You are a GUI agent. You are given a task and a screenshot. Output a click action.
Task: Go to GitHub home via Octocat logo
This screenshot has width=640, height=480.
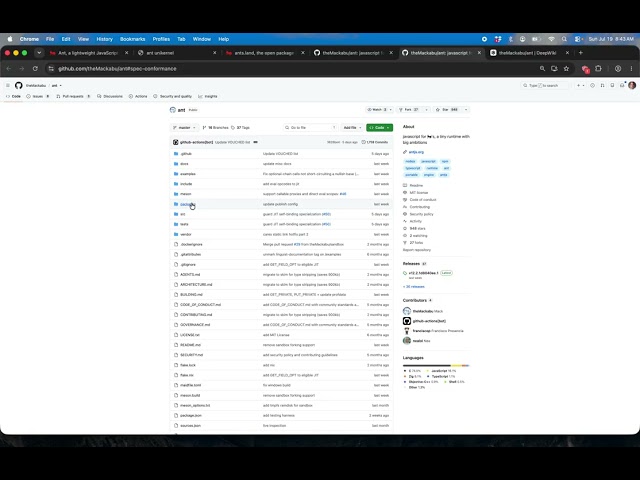pyautogui.click(x=18, y=85)
